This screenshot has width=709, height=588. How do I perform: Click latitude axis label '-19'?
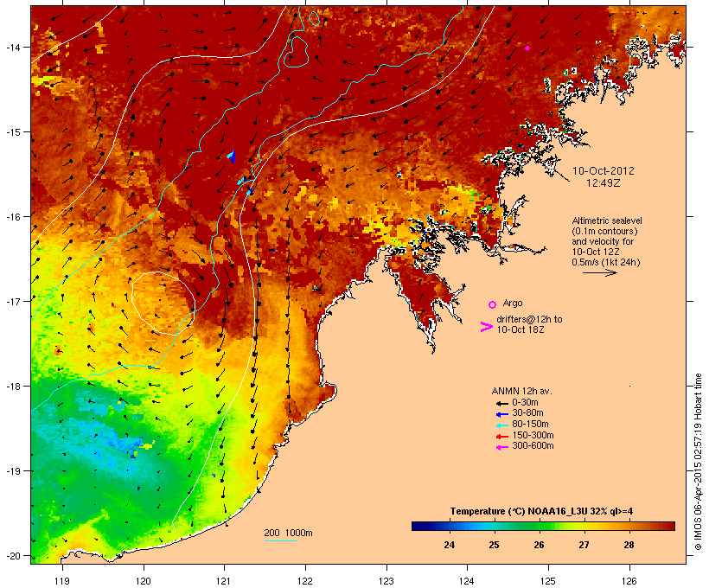13,471
